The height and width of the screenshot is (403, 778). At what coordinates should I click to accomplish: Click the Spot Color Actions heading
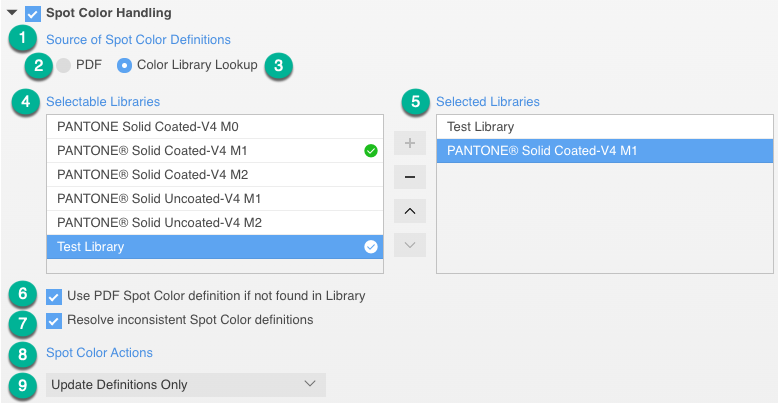point(99,353)
